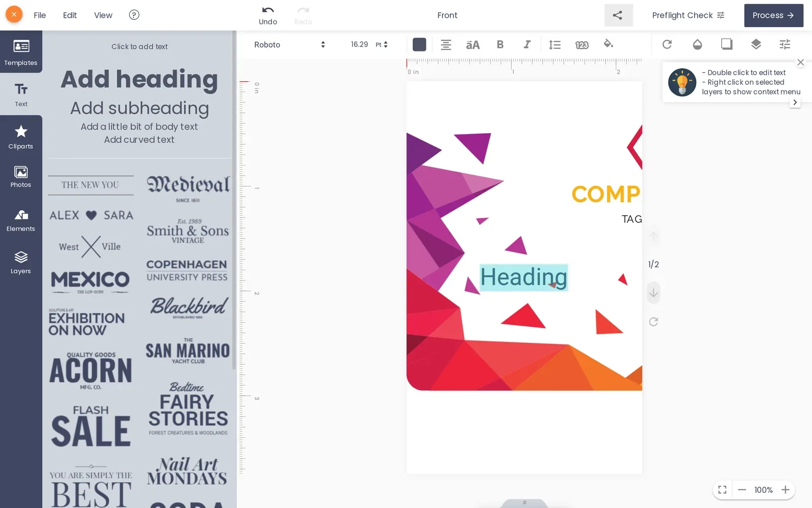Open the Layers sidebar panel
Viewport: 812px width, 508px height.
21,262
